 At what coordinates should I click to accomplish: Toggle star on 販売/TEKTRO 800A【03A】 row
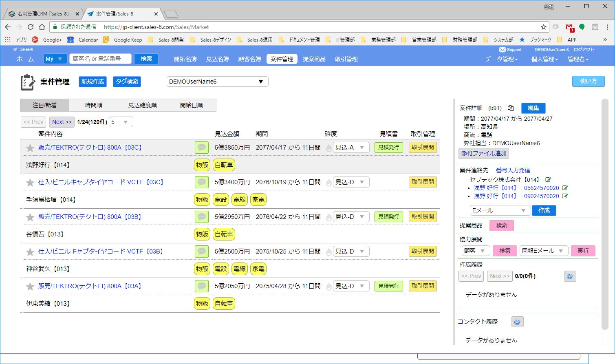pos(30,287)
